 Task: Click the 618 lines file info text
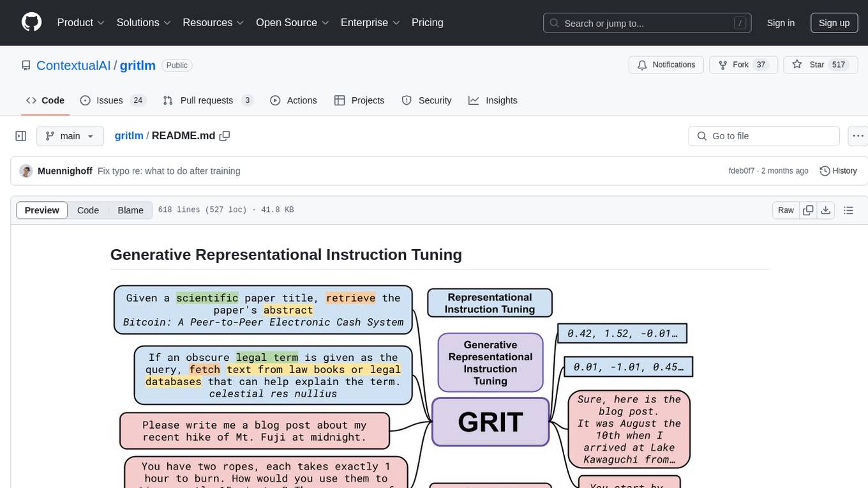click(226, 210)
